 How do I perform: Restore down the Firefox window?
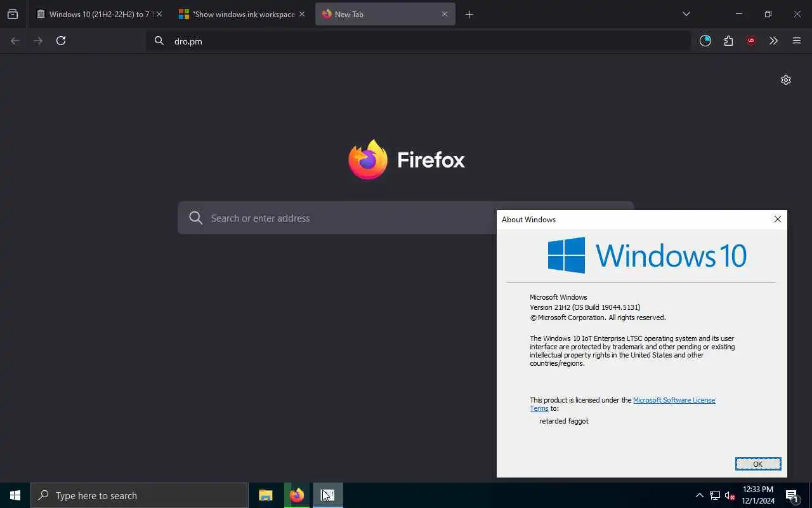click(768, 14)
